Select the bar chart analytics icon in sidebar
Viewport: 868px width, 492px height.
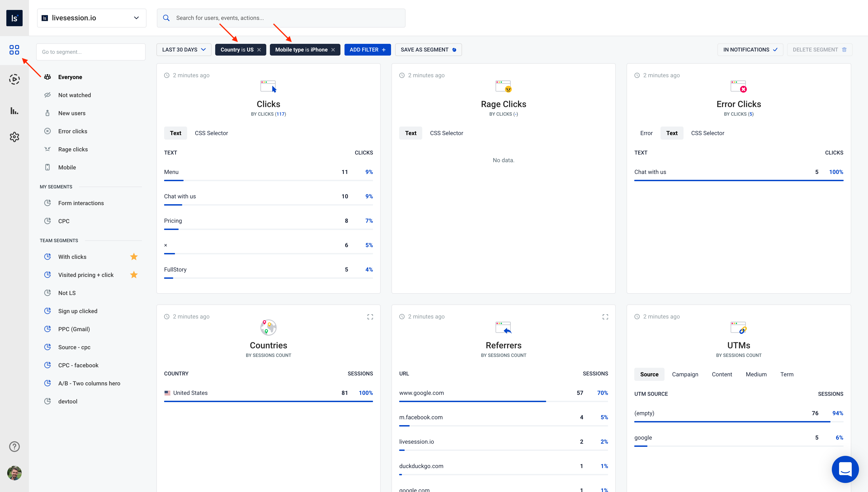coord(14,110)
